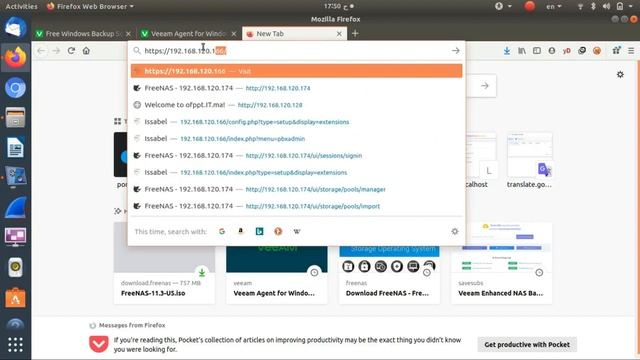Open FreeNAS http://192.168.120.174 suggestion
640x360 pixels.
(x=296, y=88)
